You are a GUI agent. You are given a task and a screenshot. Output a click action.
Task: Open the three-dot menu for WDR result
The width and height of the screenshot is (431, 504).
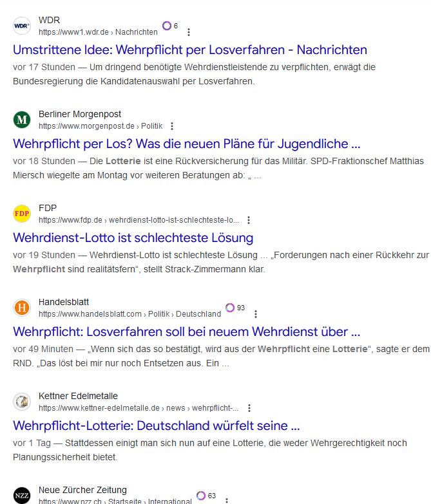point(188,32)
